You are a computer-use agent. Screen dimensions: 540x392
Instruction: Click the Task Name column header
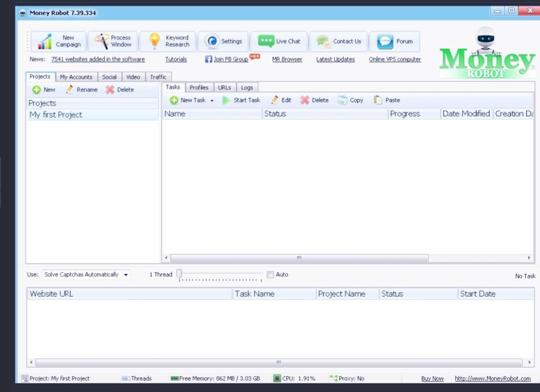(274, 294)
